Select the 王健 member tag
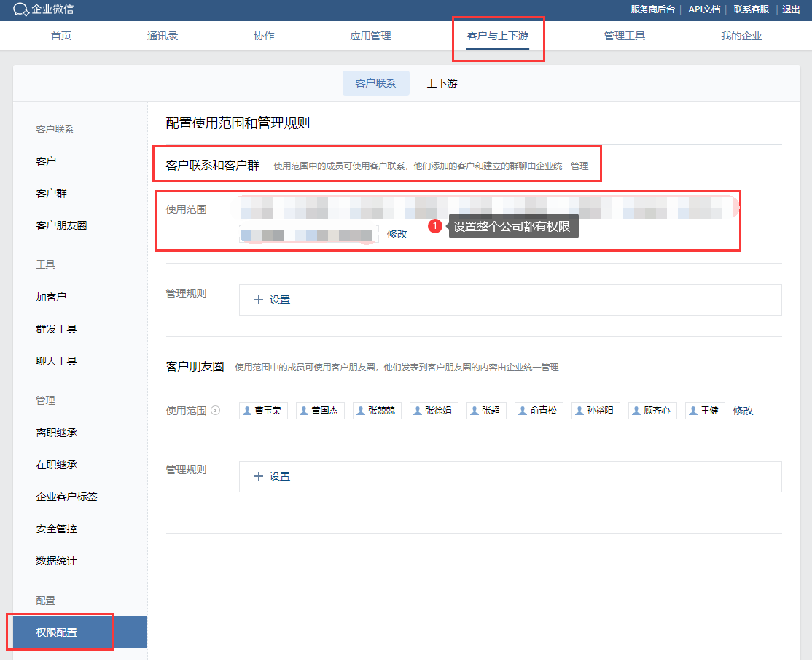812x660 pixels. click(x=704, y=411)
